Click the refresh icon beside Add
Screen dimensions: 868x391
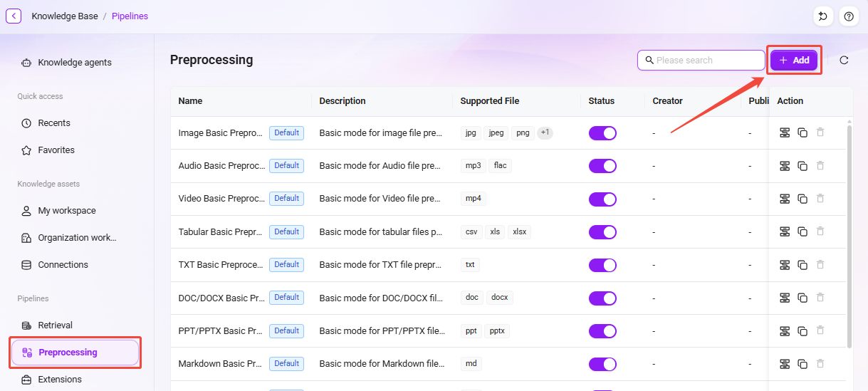tap(844, 61)
